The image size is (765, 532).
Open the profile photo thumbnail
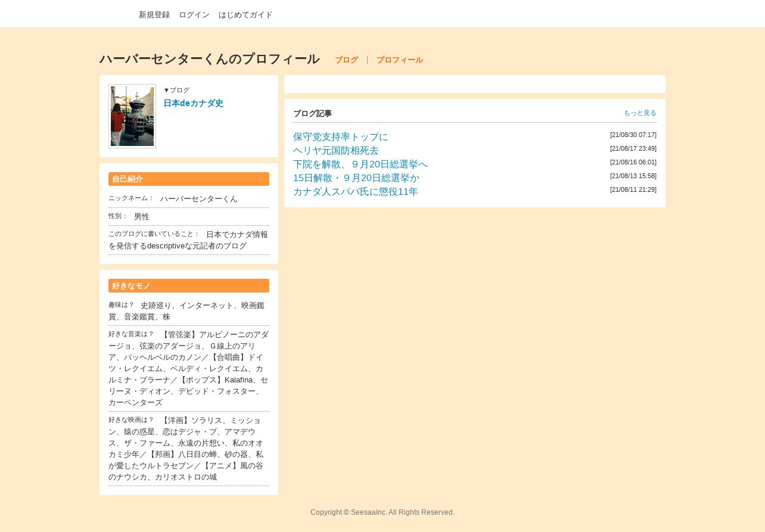tap(132, 116)
